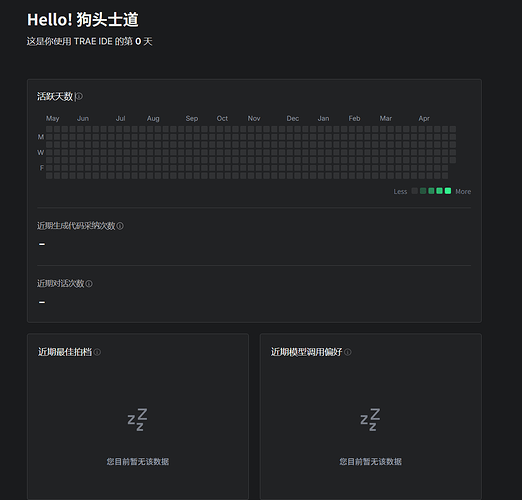The image size is (522, 500).
Task: Click the 近期对话次数 label
Action: 60,284
